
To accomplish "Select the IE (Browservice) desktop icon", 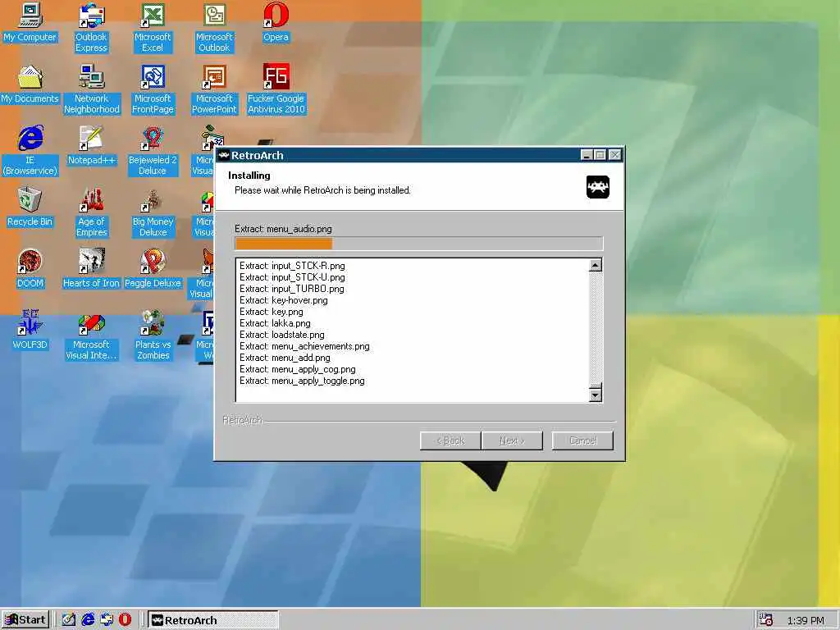I will (x=30, y=151).
